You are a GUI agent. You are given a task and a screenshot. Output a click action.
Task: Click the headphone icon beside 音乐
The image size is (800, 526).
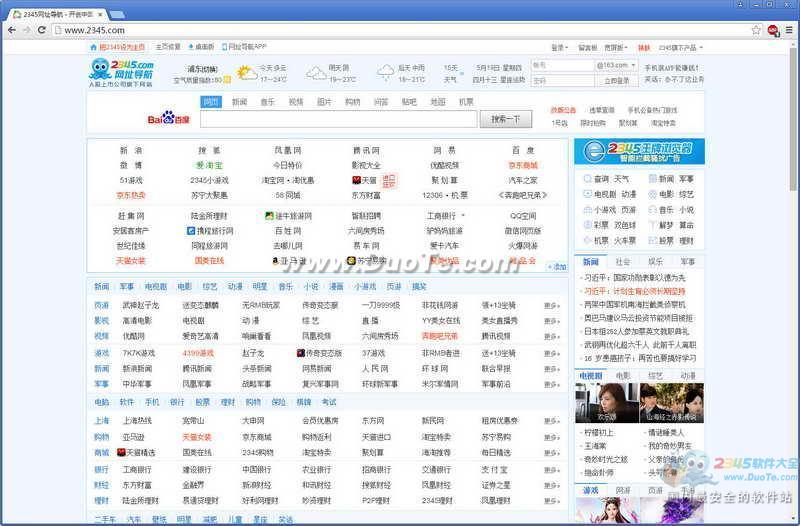653,210
